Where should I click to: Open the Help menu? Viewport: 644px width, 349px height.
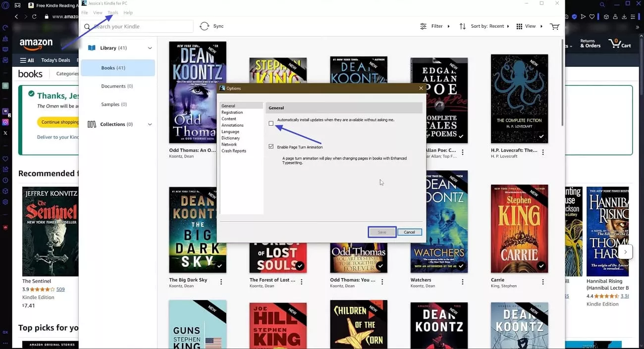point(128,12)
